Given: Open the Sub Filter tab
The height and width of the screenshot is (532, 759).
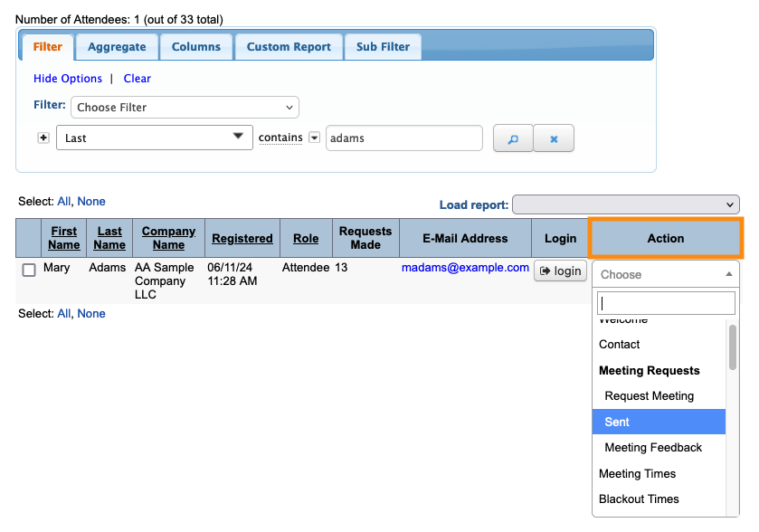Looking at the screenshot, I should (x=383, y=47).
